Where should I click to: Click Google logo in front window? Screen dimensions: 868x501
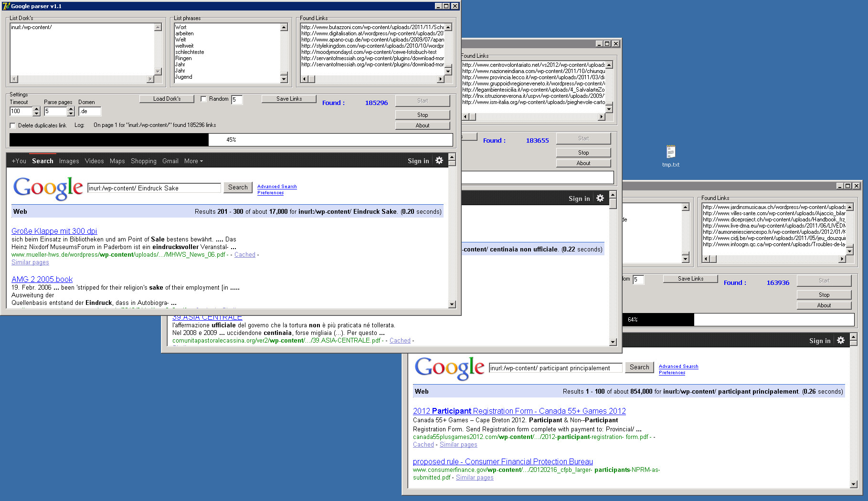click(x=48, y=188)
